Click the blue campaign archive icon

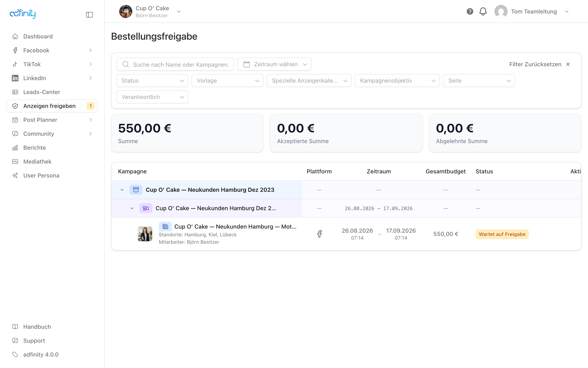tap(136, 190)
